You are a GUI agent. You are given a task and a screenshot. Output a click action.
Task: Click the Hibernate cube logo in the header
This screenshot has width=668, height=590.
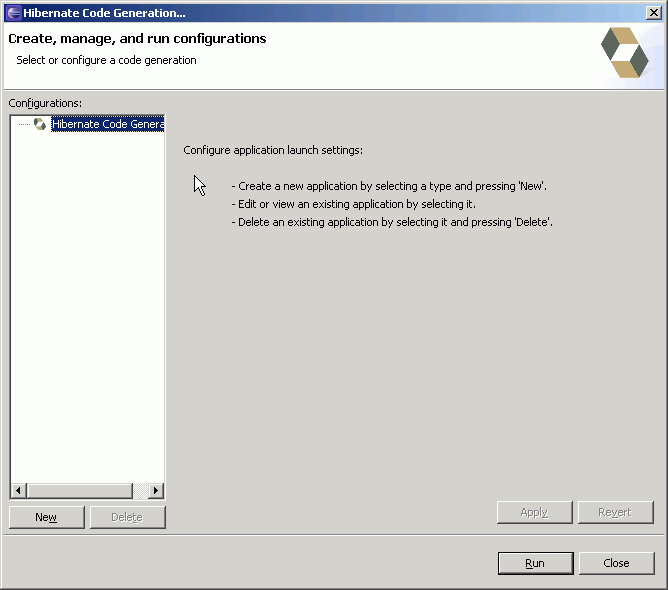(625, 52)
